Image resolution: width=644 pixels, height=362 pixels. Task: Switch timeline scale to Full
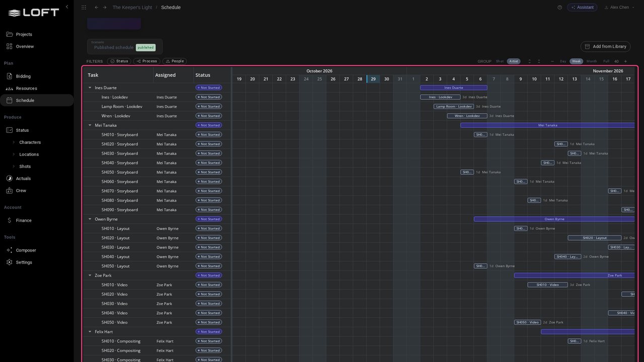click(606, 61)
